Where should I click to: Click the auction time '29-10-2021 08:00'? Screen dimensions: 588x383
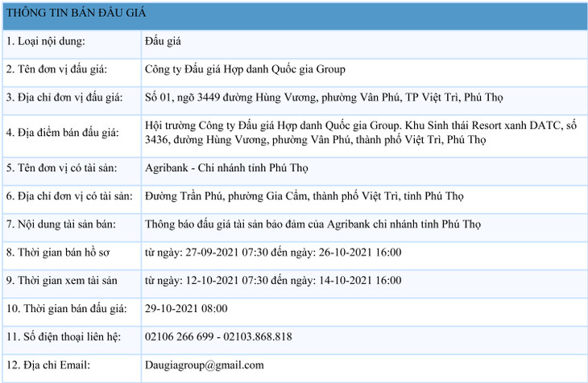[x=186, y=308]
